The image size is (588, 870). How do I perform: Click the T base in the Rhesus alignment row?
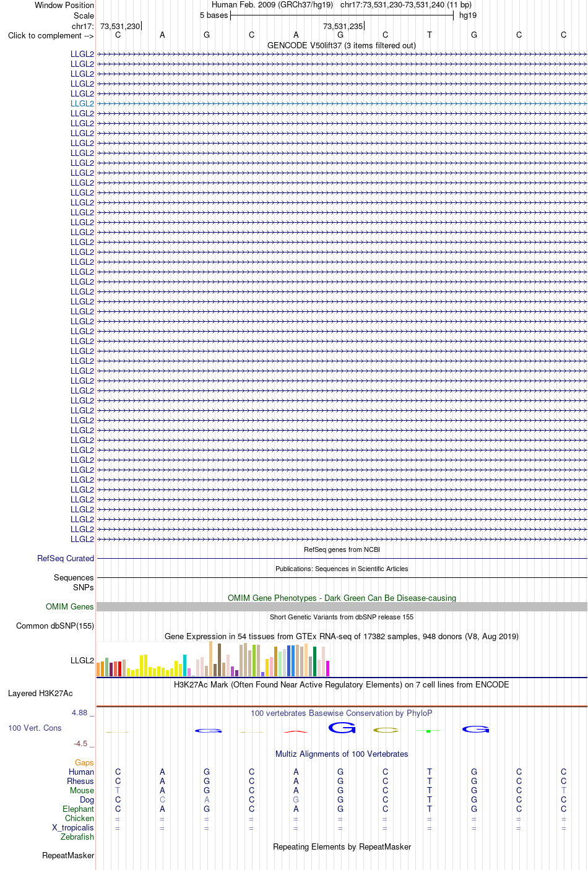(x=430, y=781)
